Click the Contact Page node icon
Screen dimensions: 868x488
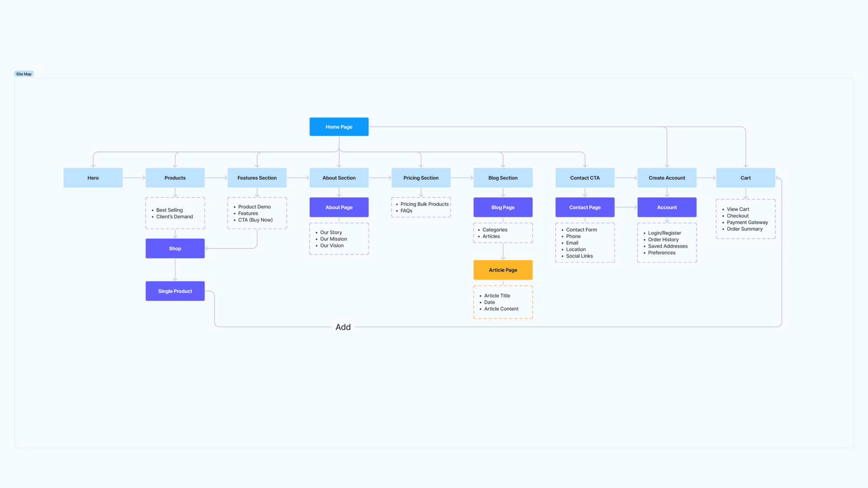pos(585,207)
